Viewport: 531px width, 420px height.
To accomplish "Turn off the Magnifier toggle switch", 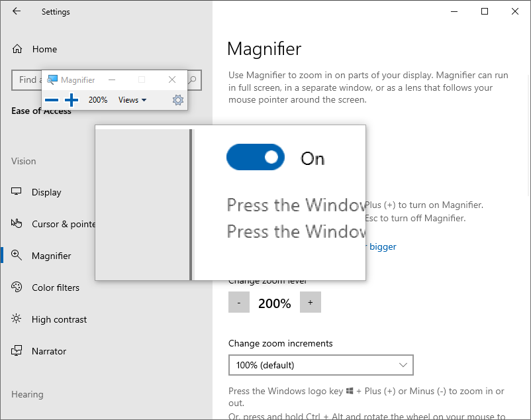I will (x=256, y=157).
